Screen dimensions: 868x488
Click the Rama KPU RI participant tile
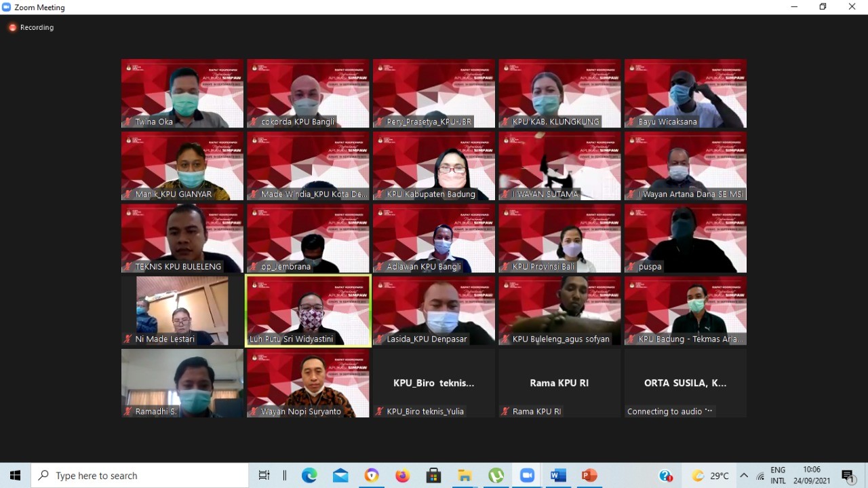tap(559, 383)
